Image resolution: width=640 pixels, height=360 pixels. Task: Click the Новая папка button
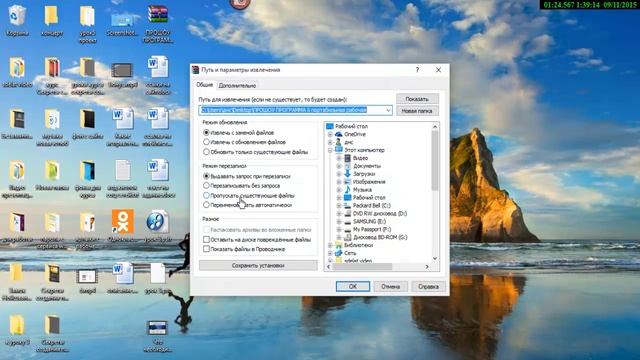pyautogui.click(x=417, y=111)
